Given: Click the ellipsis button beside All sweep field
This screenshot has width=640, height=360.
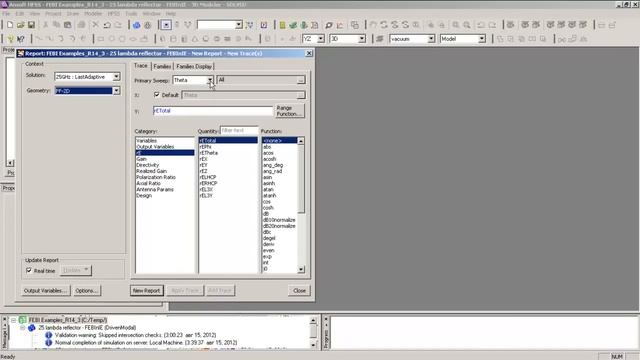Looking at the screenshot, I should (x=301, y=80).
